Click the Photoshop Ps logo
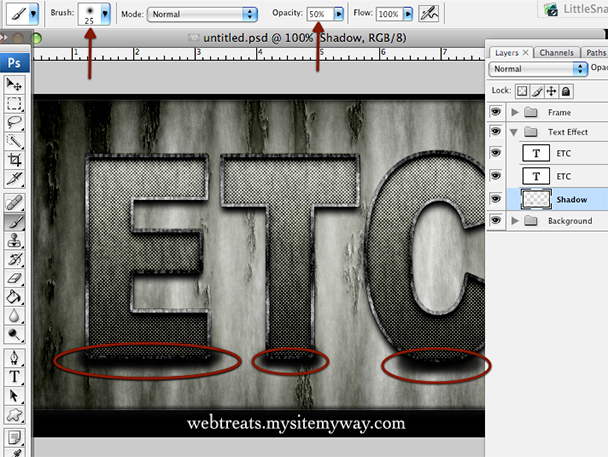The width and height of the screenshot is (608, 457). [14, 62]
